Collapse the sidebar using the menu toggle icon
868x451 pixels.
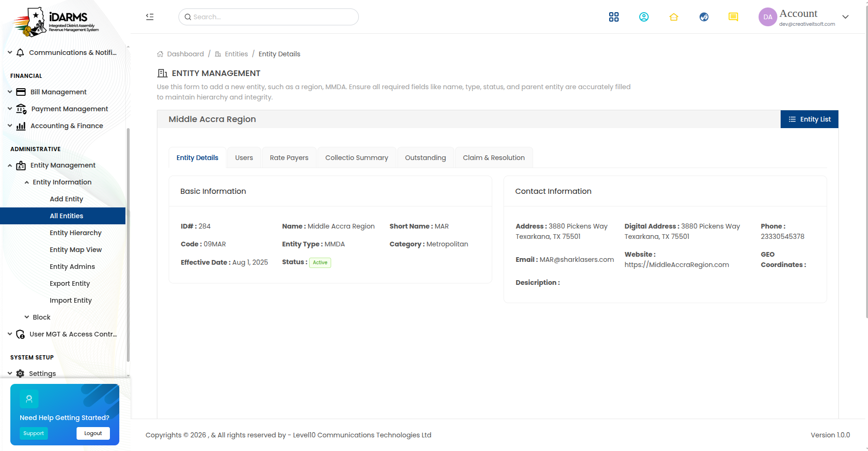tap(150, 17)
